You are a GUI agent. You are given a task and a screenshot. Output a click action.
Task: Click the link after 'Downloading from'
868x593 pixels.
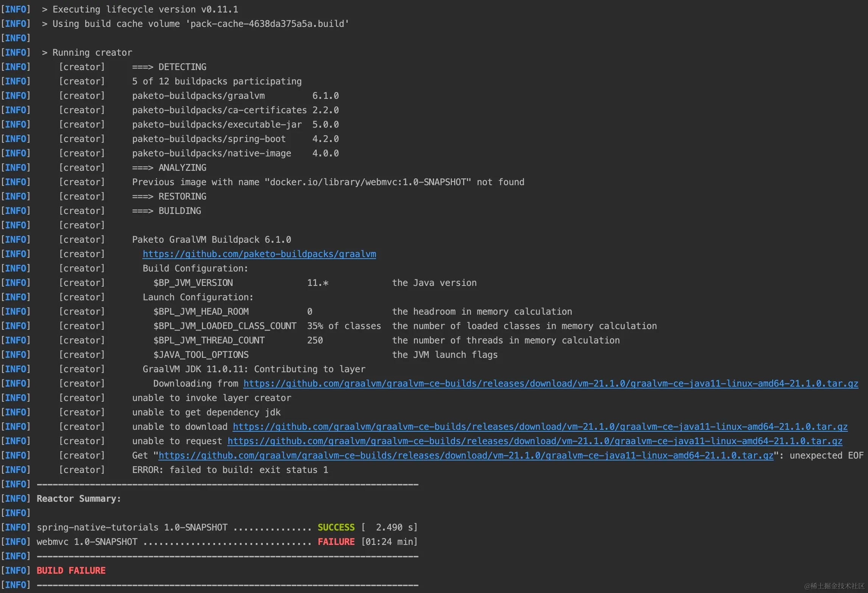(550, 384)
